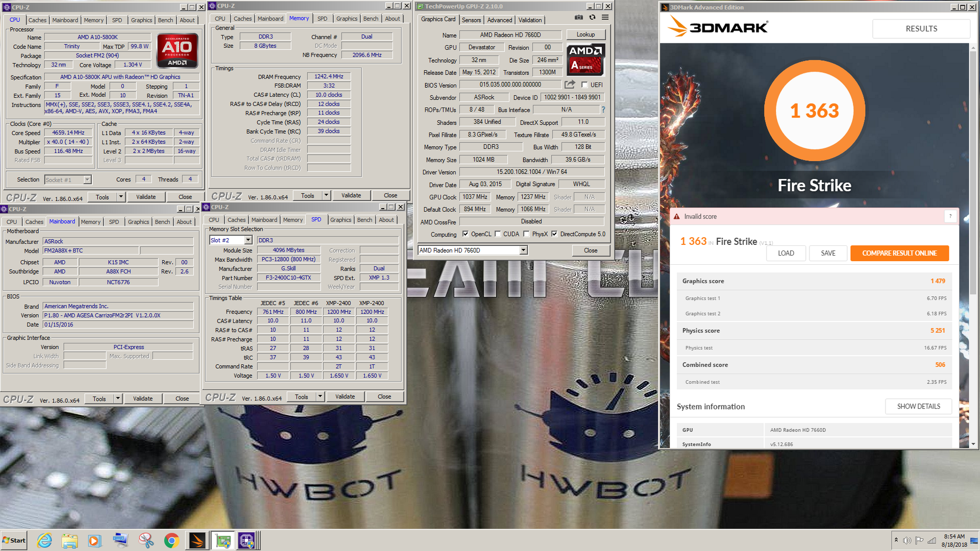
Task: Switch to GPU-Z via taskbar icon
Action: 223,540
